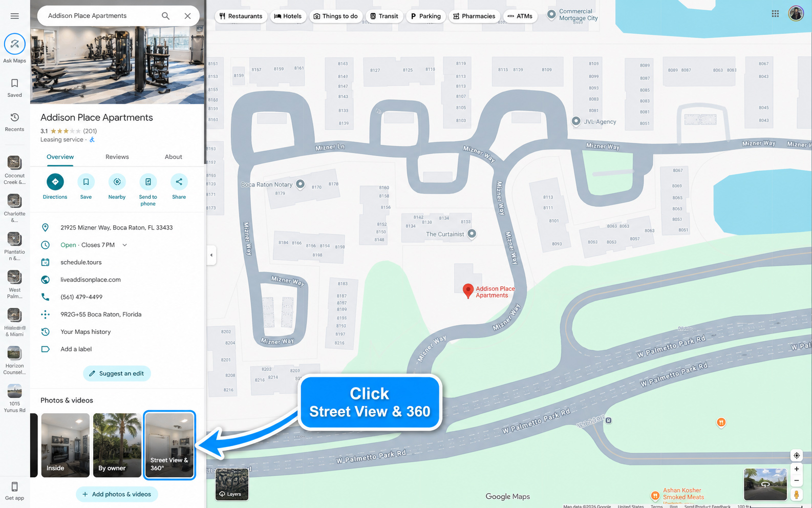This screenshot has width=812, height=508.
Task: Click the Pegman Street View icon
Action: pos(797,495)
